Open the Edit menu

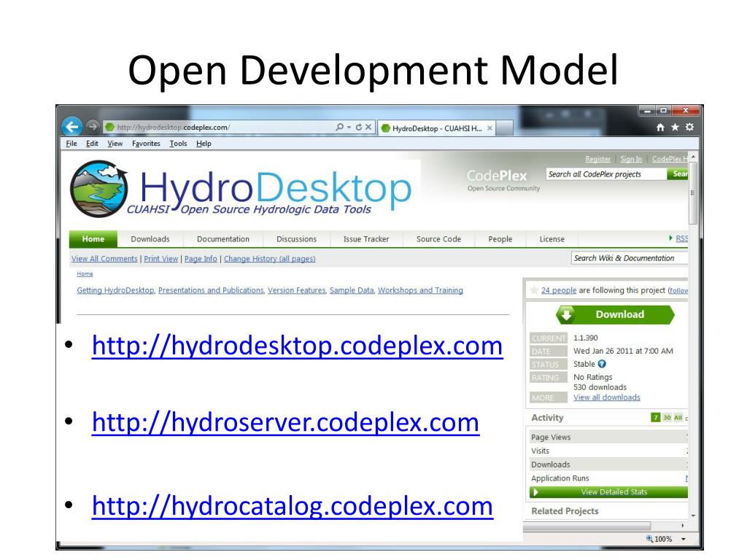tap(92, 144)
